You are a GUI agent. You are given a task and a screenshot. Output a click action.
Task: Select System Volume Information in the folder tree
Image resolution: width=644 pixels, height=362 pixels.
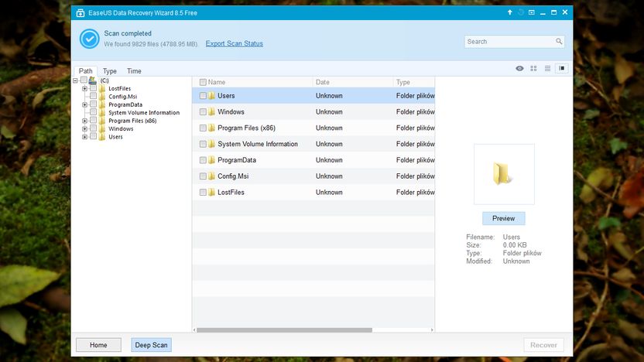(x=144, y=112)
